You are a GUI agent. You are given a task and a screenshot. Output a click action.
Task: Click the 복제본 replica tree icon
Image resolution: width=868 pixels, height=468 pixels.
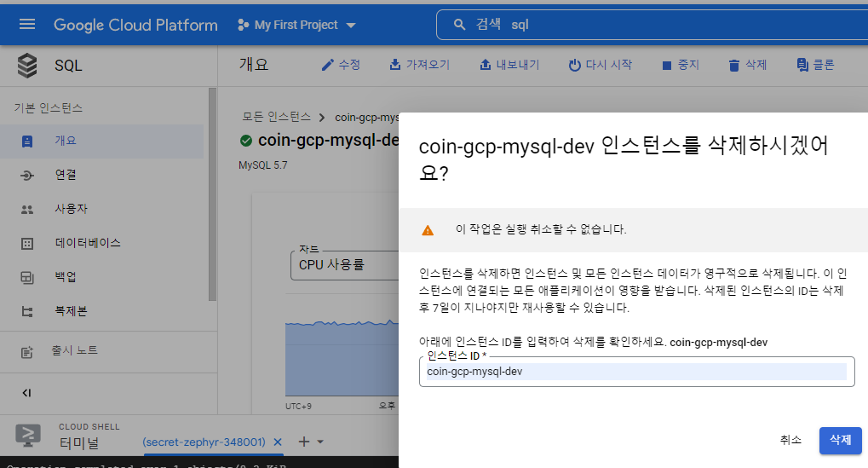[x=27, y=312]
